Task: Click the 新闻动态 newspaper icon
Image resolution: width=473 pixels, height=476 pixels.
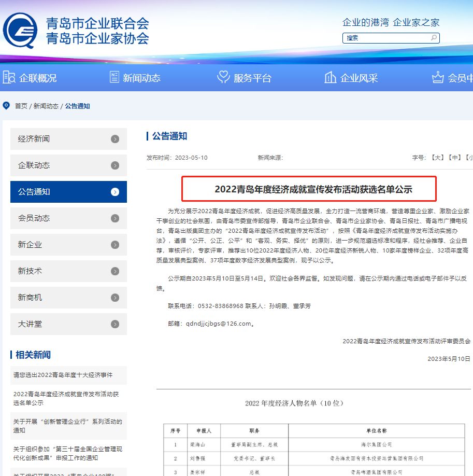Action: tap(114, 77)
